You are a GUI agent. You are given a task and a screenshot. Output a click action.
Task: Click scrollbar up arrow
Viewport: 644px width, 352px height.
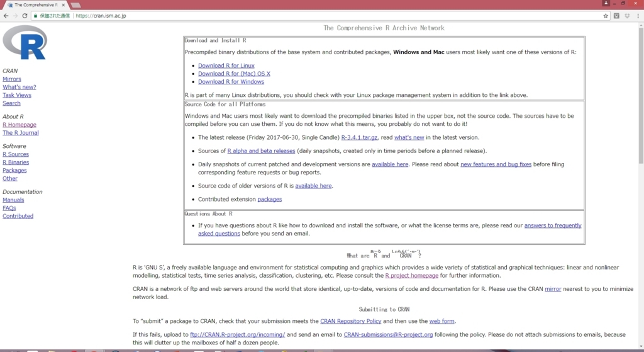click(x=641, y=25)
